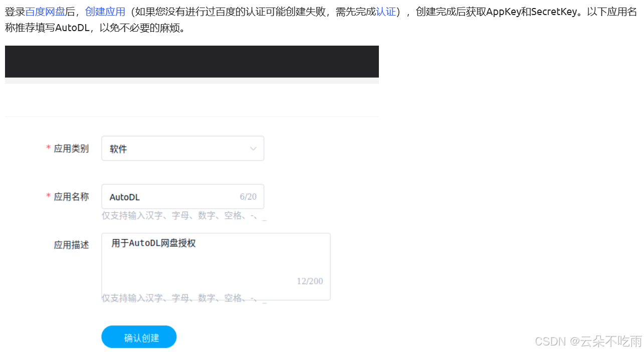This screenshot has height=352, width=644.
Task: Click the 应用名称 label
Action: click(71, 197)
